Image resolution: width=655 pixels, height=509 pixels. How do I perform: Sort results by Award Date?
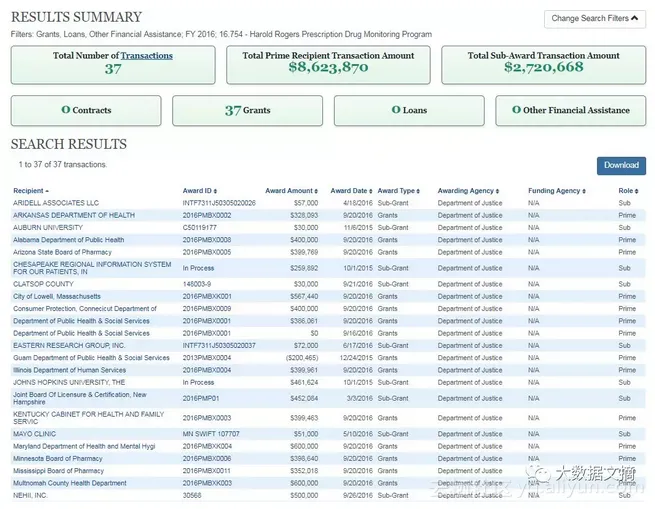350,190
